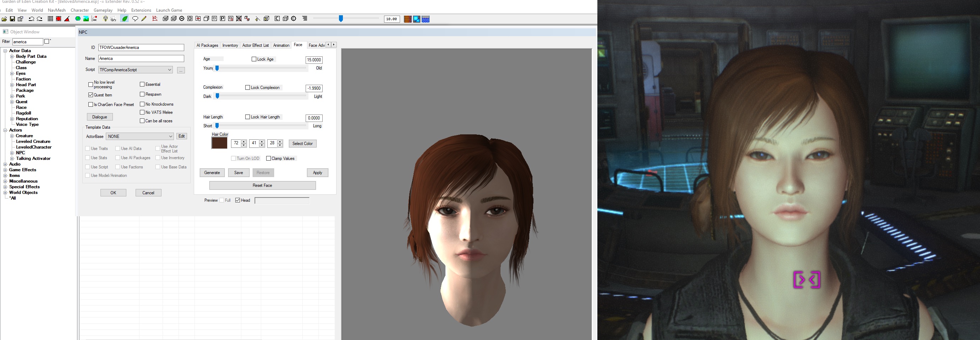Toggle the lightbulb toolbar icon
This screenshot has height=340, width=980.
[105, 19]
